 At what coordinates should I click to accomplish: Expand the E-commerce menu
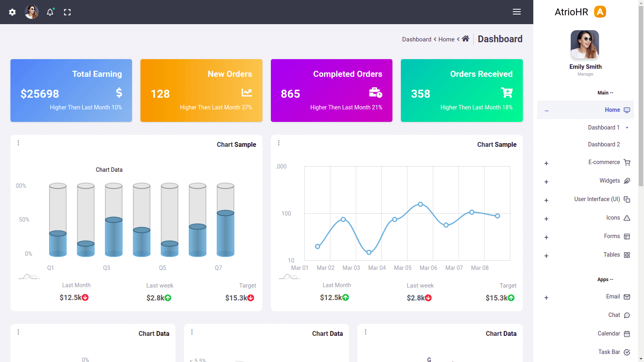click(546, 163)
